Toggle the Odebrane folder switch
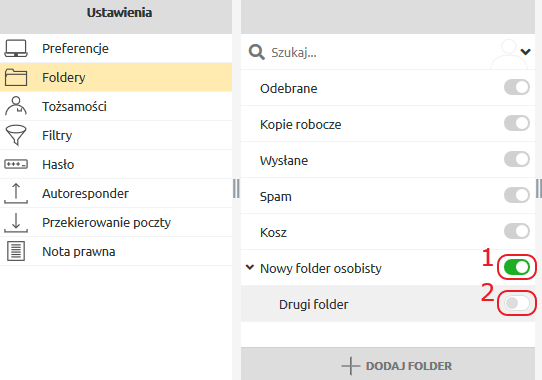 coord(517,87)
